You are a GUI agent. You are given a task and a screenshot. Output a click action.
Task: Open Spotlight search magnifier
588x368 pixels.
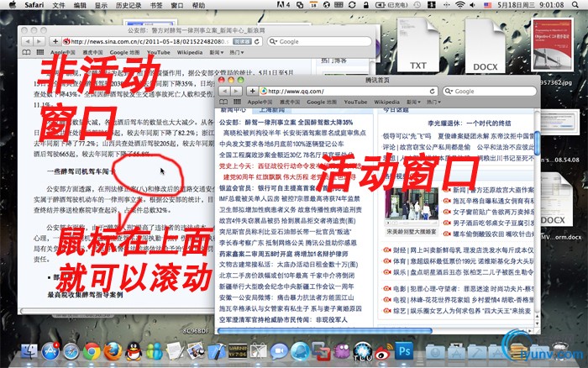tap(575, 5)
